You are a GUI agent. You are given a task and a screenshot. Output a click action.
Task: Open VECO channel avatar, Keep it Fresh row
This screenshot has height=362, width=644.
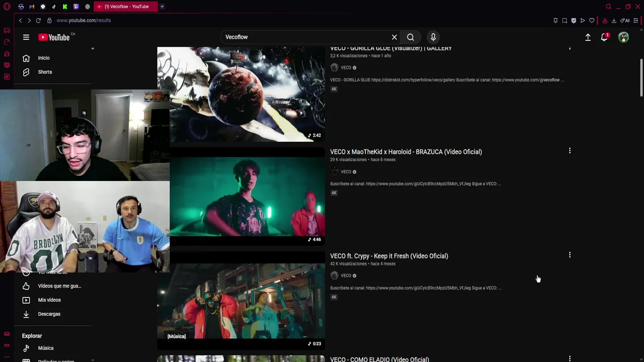click(334, 276)
